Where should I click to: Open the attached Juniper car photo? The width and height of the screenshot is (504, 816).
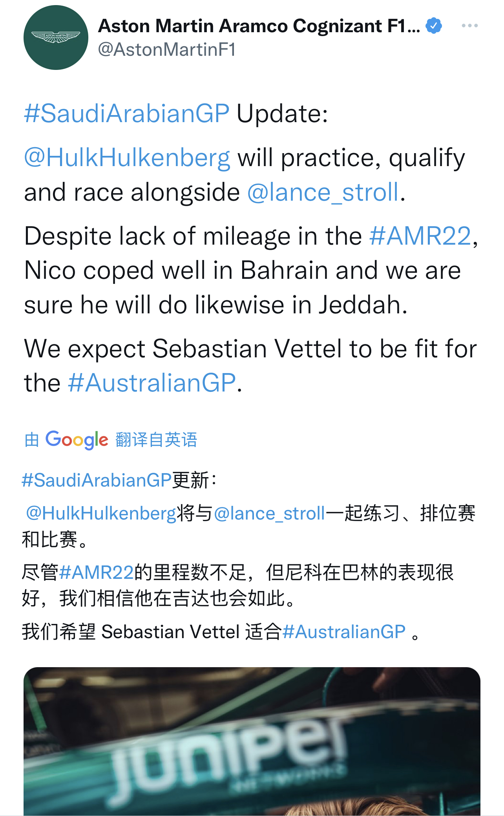tap(252, 741)
